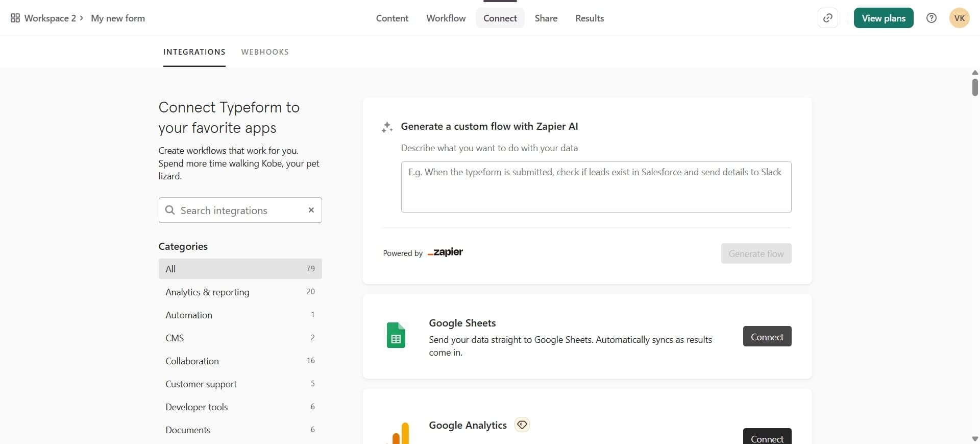Screen dimensions: 980x444
Task: Click the Generate a custom flow heading
Action: tap(489, 126)
